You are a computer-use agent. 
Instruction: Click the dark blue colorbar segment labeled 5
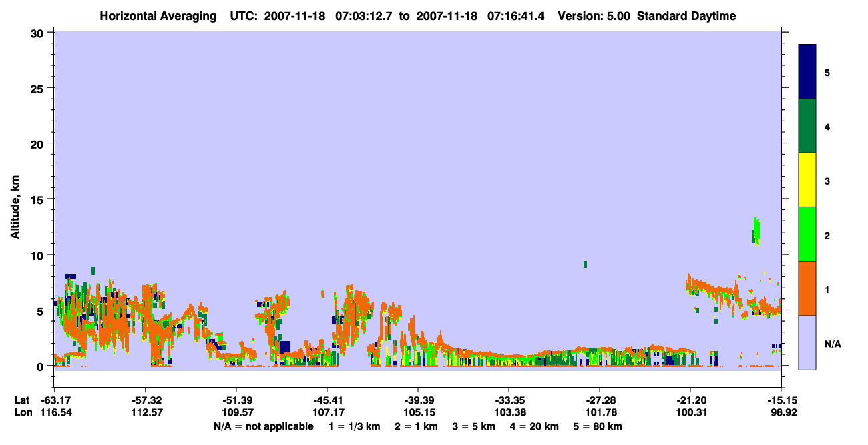[807, 71]
